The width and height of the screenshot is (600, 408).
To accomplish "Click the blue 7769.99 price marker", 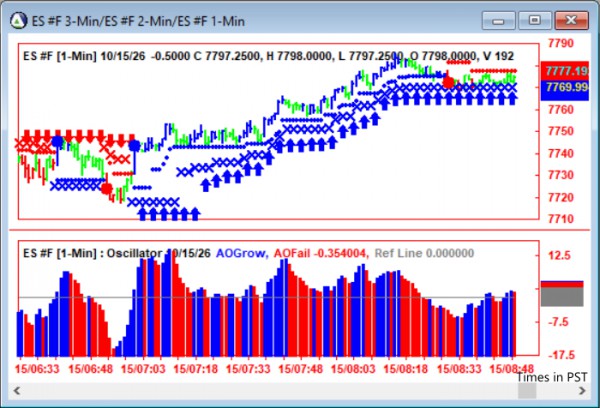I will tap(565, 90).
